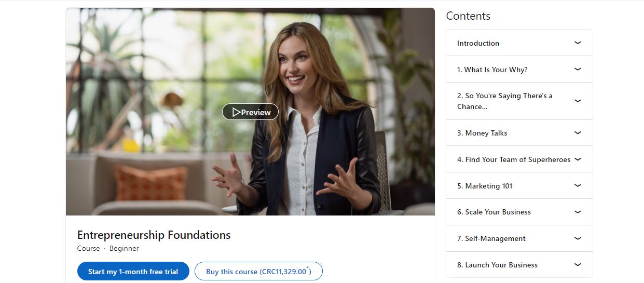This screenshot has height=283, width=644.
Task: Open the Scale Your Business chapter title
Action: [494, 212]
